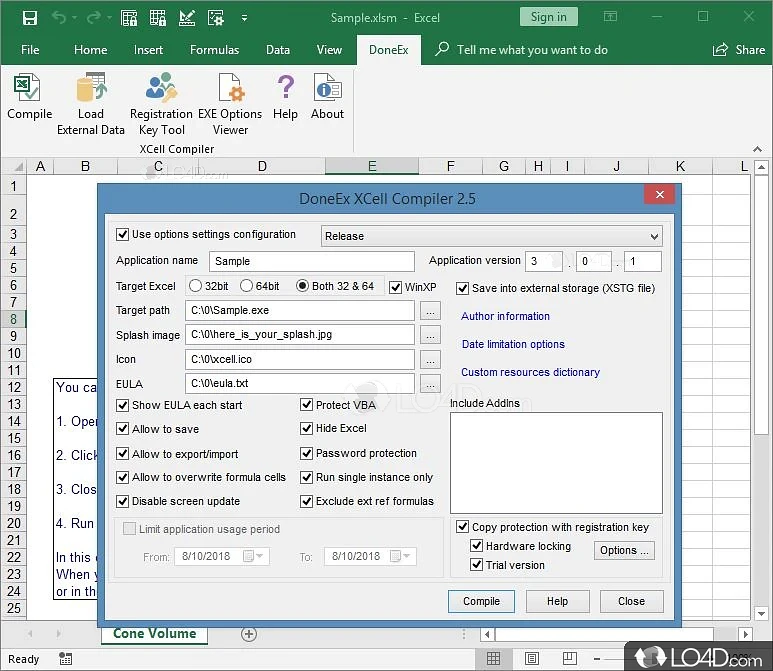Open Customize Quick Access Toolbar arrow
The width and height of the screenshot is (773, 671).
244,18
